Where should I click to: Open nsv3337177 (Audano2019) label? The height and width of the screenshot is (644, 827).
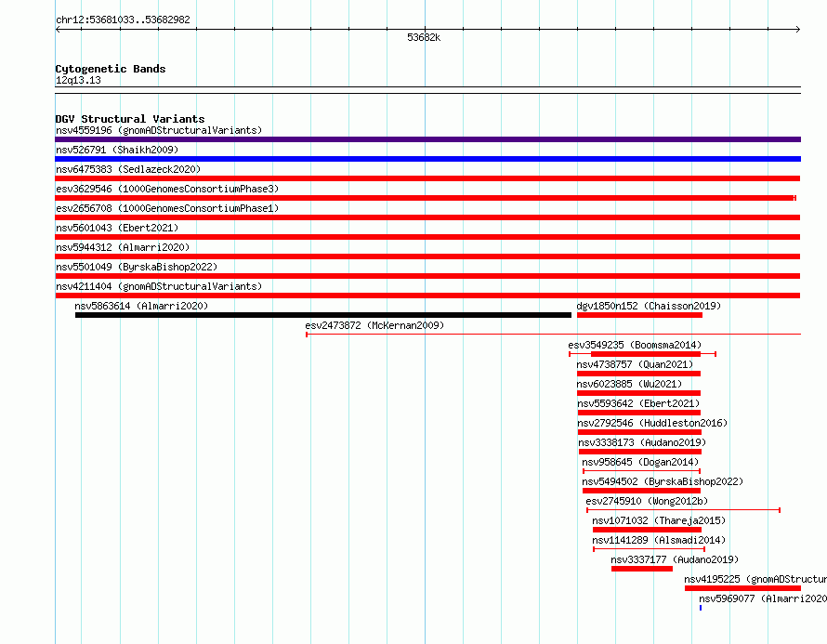676,559
